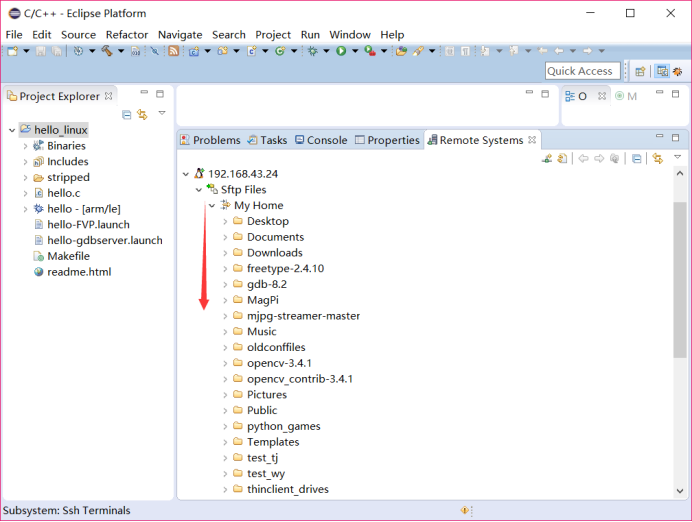Click the Open Element toolbar icon
The image size is (692, 522).
(401, 51)
